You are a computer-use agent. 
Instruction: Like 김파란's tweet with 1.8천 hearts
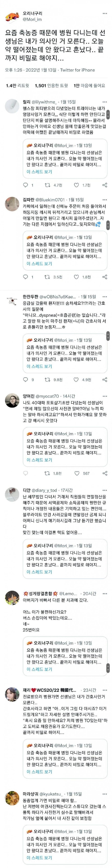coord(76,277)
